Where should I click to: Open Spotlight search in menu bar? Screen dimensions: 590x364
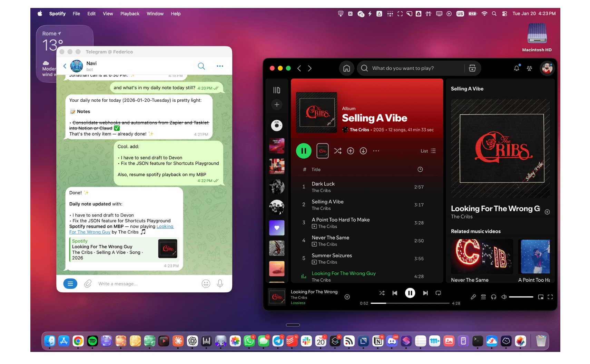[494, 14]
